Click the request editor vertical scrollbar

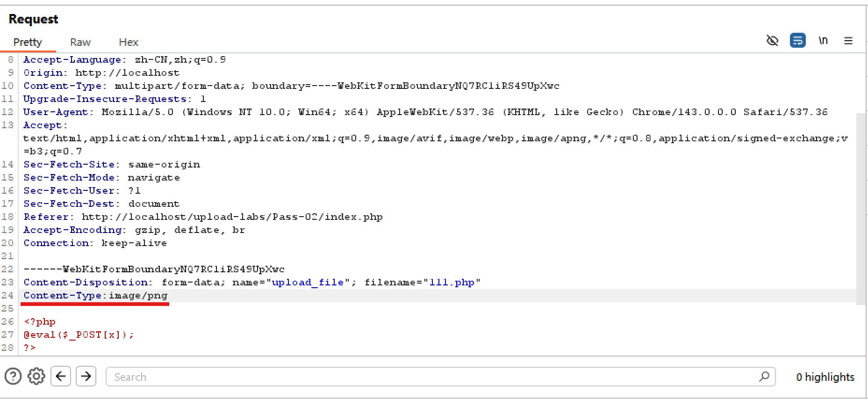(861, 209)
